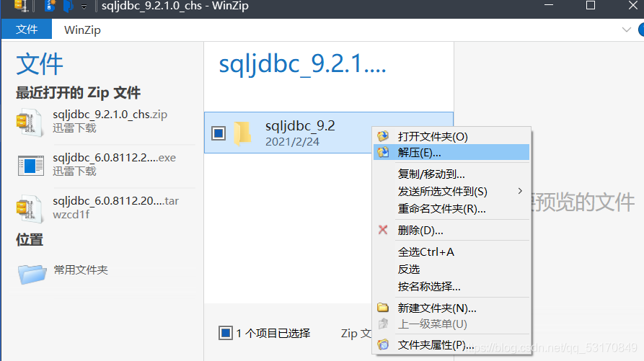Screen dimensions: 644x361
Task: Toggle the 1 个项目已选择 checkbox
Action: [226, 333]
